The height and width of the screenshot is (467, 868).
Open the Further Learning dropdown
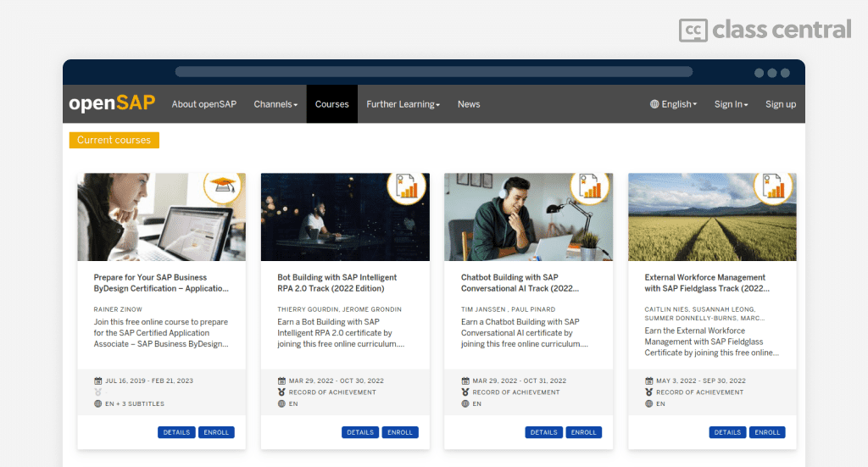point(403,104)
